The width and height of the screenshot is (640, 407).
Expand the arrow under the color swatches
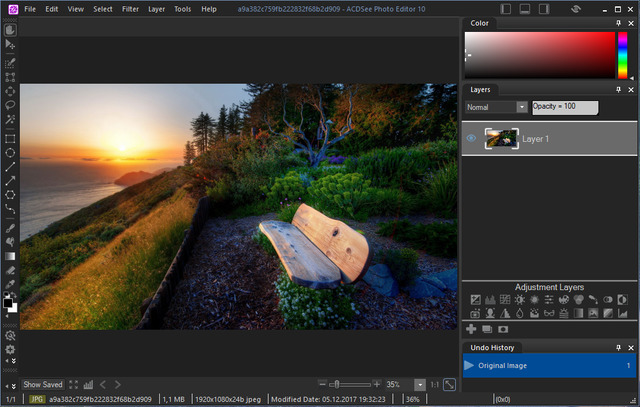(x=7, y=316)
